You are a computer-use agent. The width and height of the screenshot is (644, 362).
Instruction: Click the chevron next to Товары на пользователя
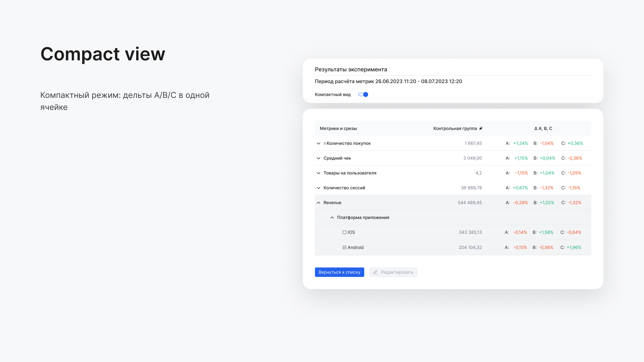point(318,173)
